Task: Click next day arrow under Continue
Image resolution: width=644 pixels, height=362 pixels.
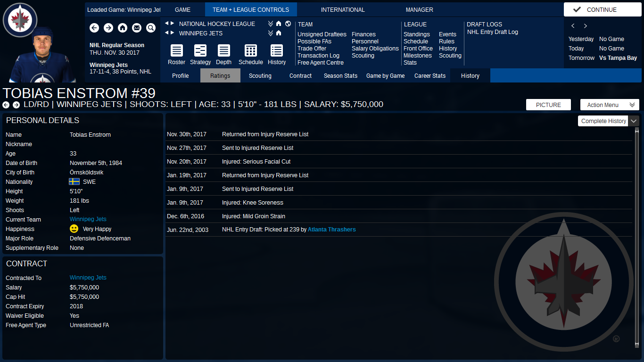Action: point(586,26)
